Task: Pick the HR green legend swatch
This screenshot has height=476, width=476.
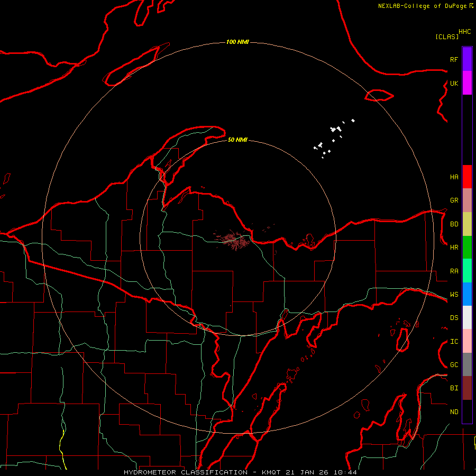Action: coord(467,248)
